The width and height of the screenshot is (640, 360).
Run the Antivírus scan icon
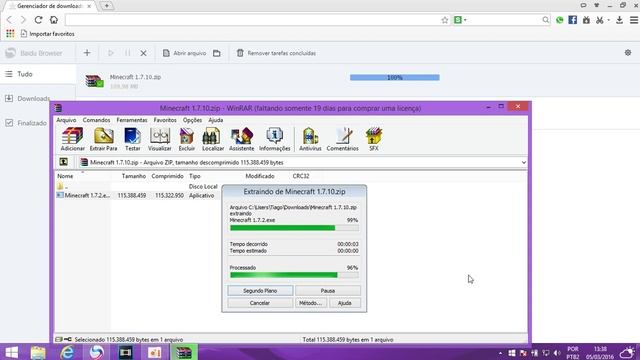click(310, 139)
